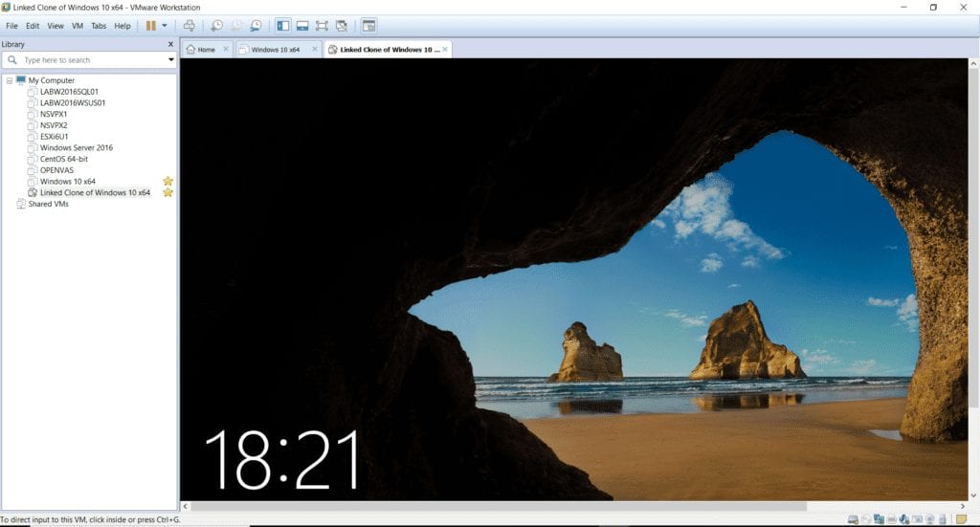Viewport: 980px width, 527px height.
Task: Open the File menu
Action: pyautogui.click(x=11, y=26)
